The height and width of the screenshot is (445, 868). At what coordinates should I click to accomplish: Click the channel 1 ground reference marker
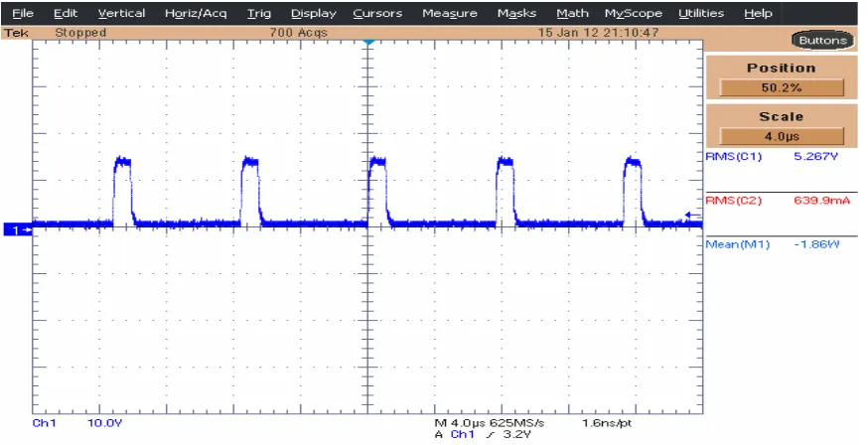(18, 229)
